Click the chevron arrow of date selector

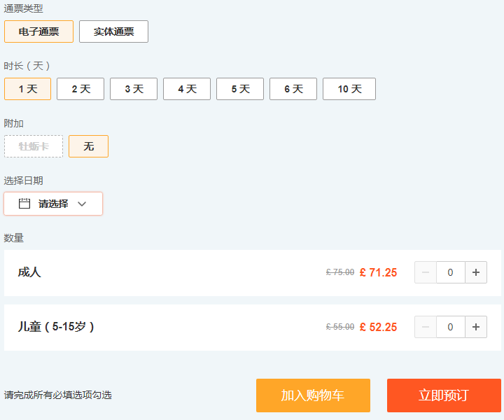pos(82,204)
